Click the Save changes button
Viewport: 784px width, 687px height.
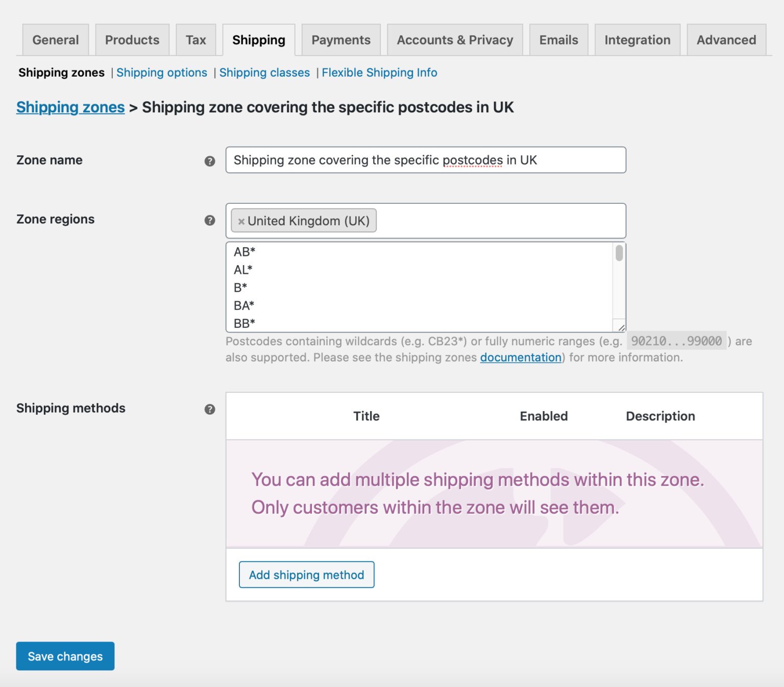(65, 656)
